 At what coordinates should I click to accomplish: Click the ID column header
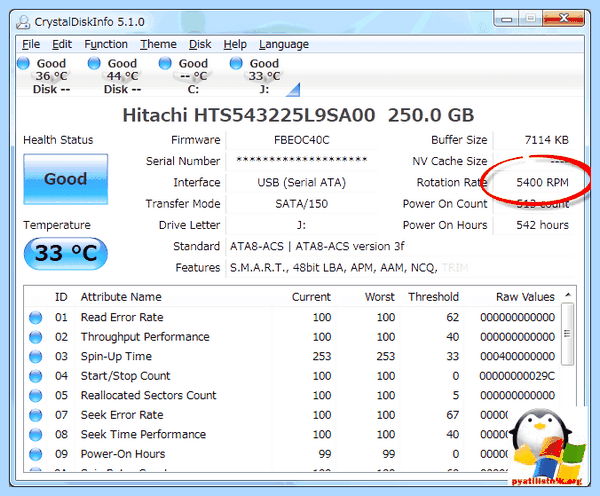point(61,297)
